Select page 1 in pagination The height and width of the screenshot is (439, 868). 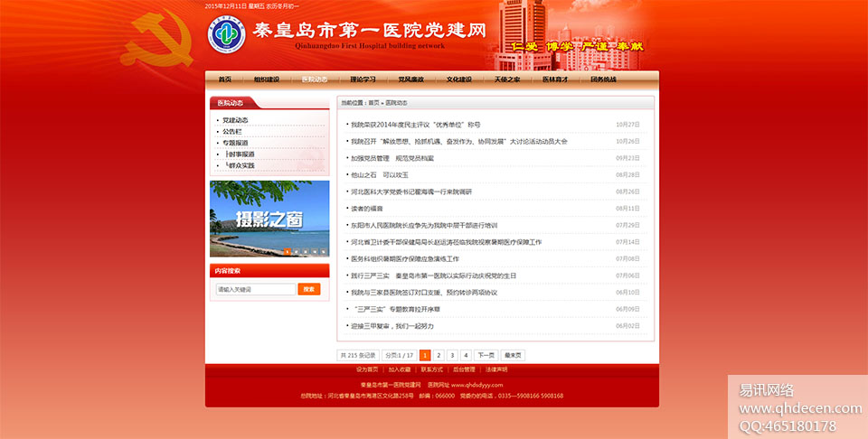pyautogui.click(x=425, y=356)
